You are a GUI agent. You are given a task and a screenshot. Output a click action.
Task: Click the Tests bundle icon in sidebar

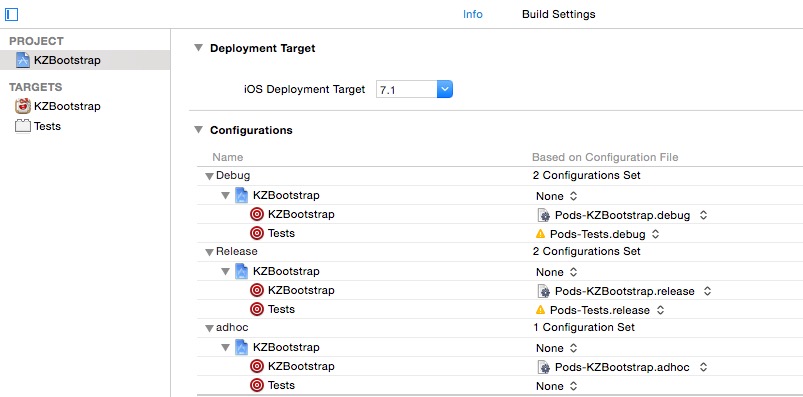point(23,126)
